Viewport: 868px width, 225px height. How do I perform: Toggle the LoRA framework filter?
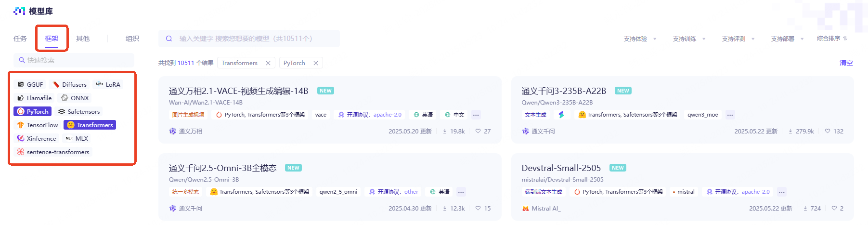[108, 84]
